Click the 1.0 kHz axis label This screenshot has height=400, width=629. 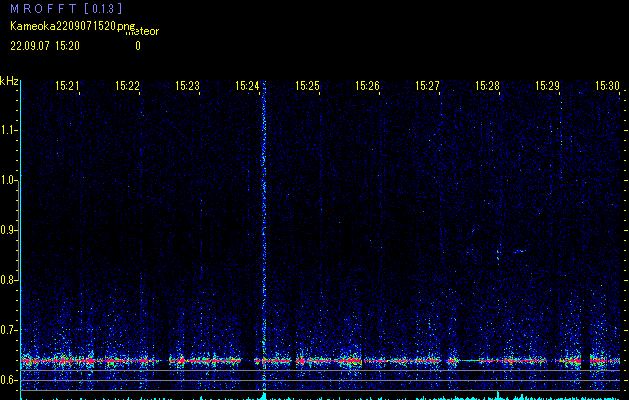pos(8,180)
